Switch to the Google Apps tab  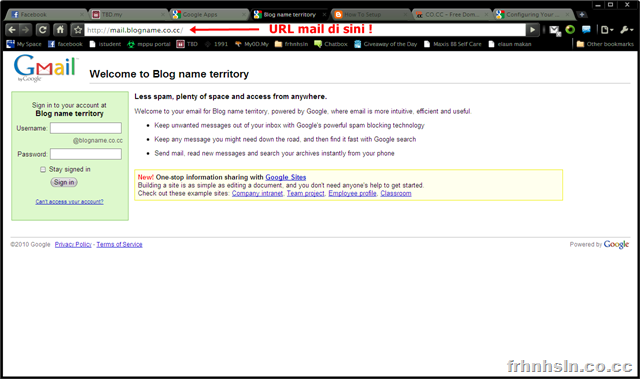click(208, 14)
